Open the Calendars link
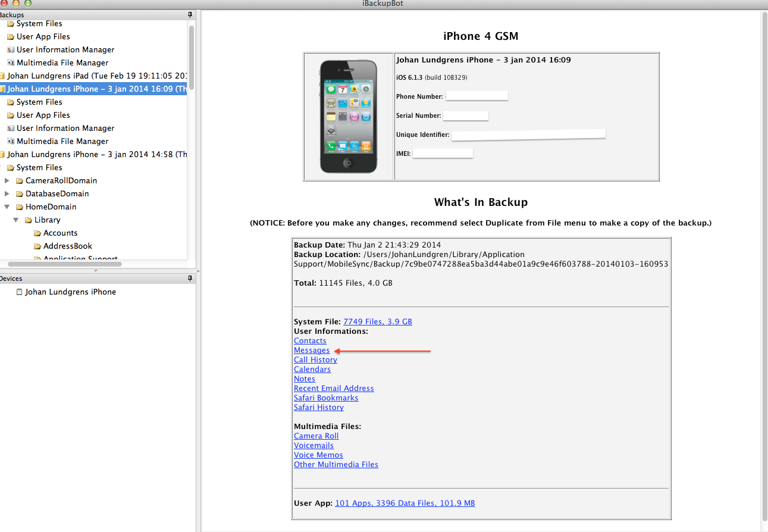Screen dimensions: 768x532 (x=312, y=369)
